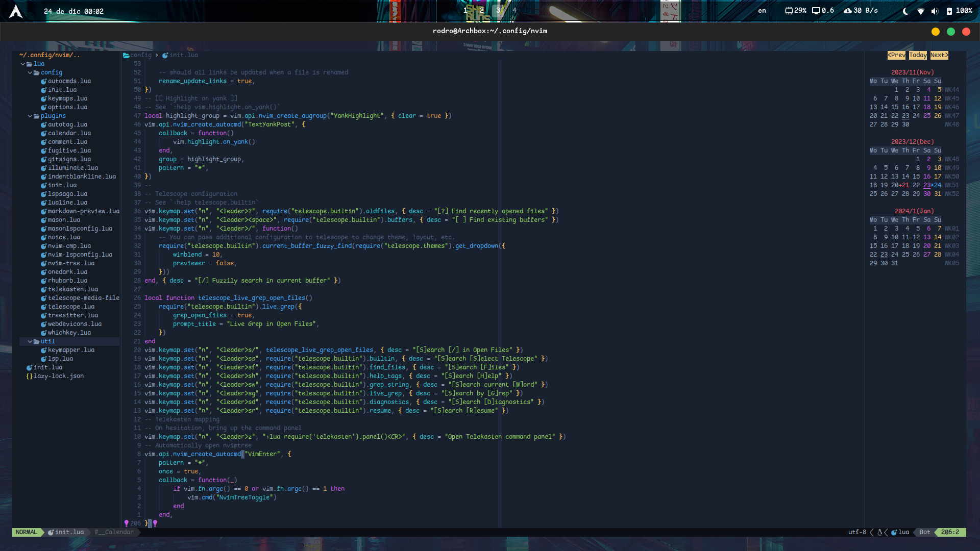This screenshot has height=551, width=980.
Task: Click the Today button in the calendar
Action: pyautogui.click(x=918, y=55)
